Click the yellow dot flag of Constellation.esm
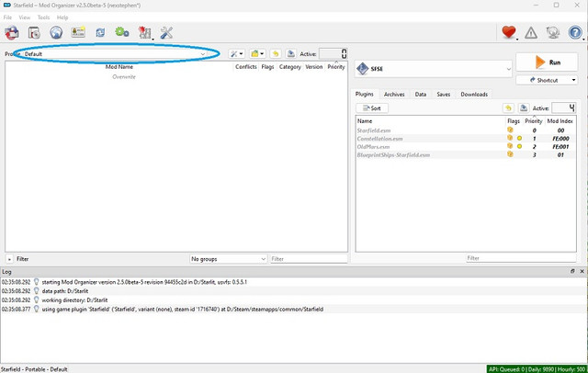Image resolution: width=588 pixels, height=373 pixels. pyautogui.click(x=519, y=139)
